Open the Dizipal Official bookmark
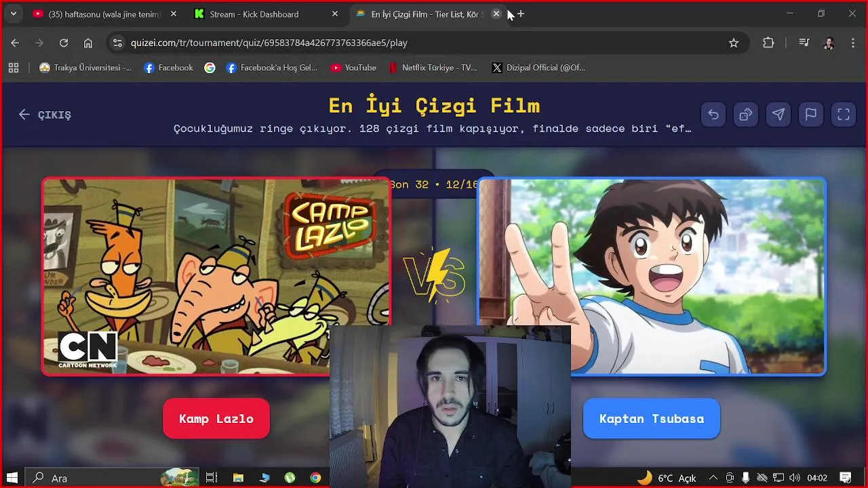Viewport: 868px width, 488px height. (x=538, y=68)
